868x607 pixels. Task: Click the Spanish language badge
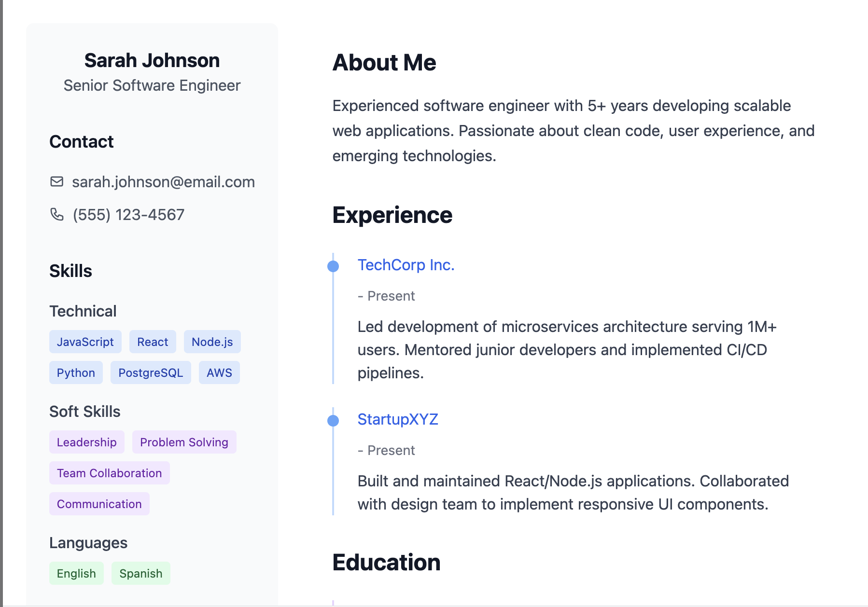click(x=141, y=573)
